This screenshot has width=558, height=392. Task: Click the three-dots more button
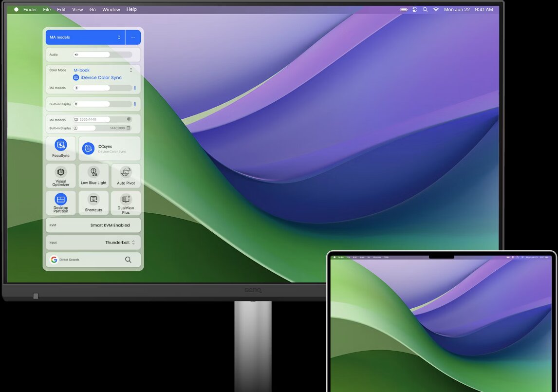pos(133,37)
